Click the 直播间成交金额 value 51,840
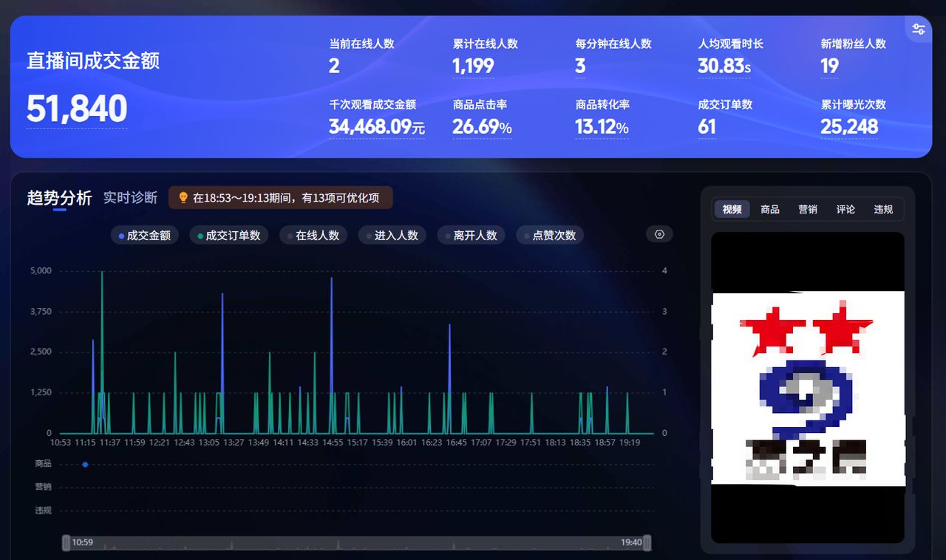Image resolution: width=946 pixels, height=560 pixels. click(77, 109)
